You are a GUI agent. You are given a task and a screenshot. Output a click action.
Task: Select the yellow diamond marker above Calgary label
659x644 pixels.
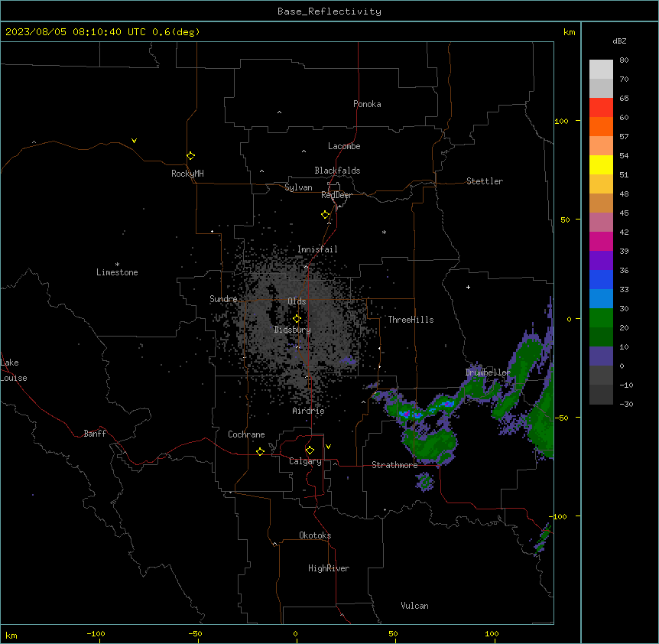[310, 450]
